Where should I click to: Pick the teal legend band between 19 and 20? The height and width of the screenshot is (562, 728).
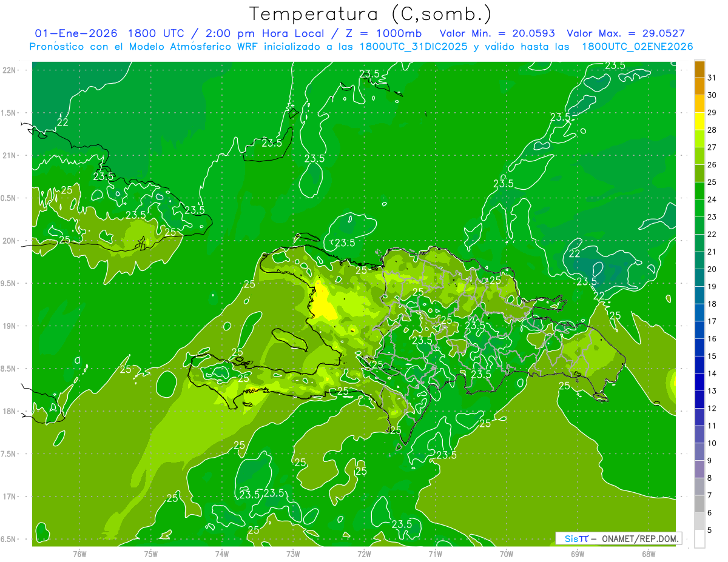click(x=699, y=278)
